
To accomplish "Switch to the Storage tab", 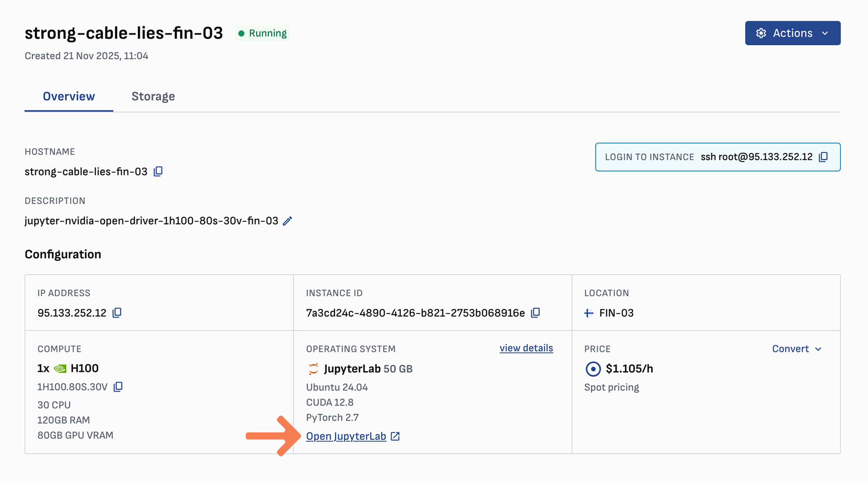I will 153,96.
